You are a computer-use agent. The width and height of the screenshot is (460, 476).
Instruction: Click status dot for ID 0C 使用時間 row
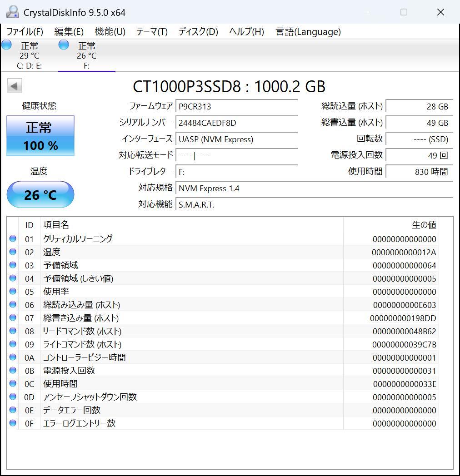coord(13,383)
